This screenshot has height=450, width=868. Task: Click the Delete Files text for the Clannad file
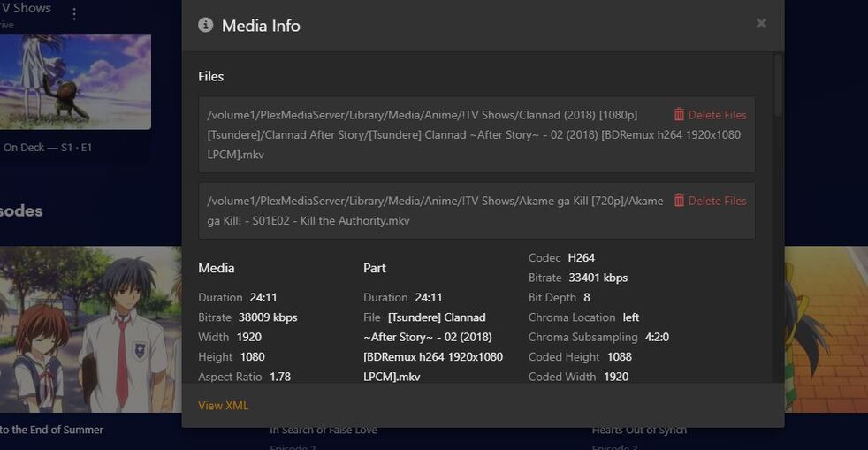point(717,115)
